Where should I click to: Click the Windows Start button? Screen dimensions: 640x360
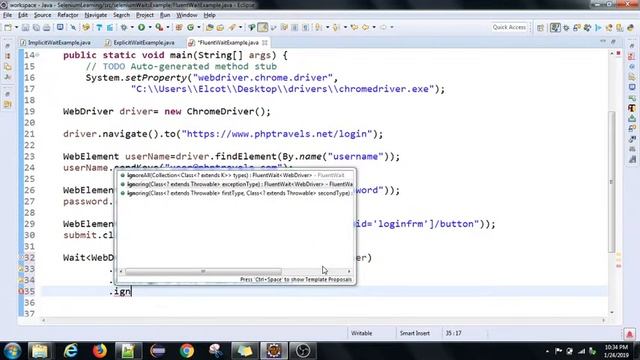pos(12,351)
